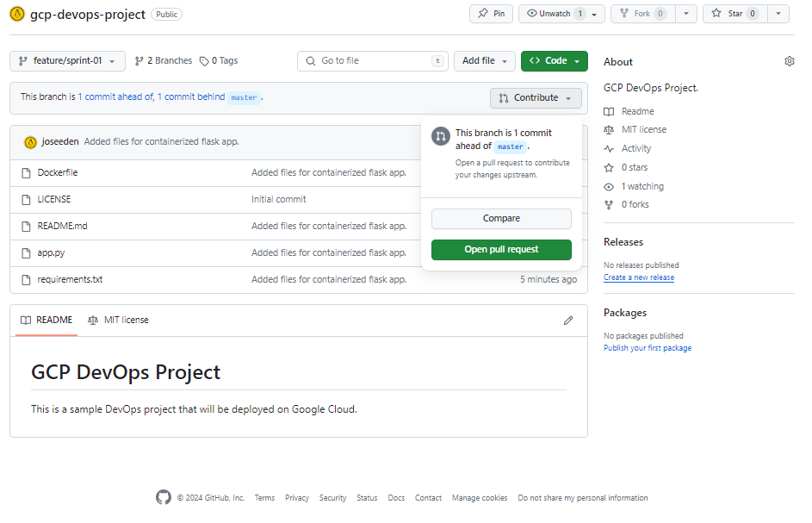Screen dimensions: 812x523
Task: Click the GitHub logo in the footer
Action: pos(163,498)
